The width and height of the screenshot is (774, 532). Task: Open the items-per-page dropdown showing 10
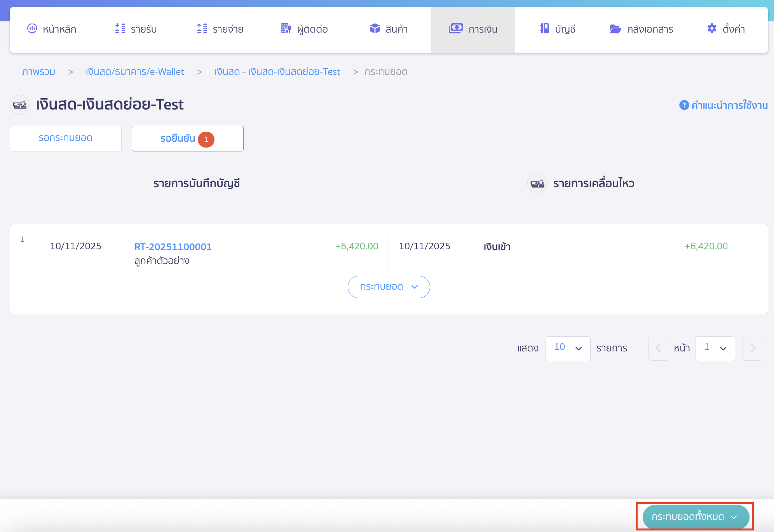(567, 348)
